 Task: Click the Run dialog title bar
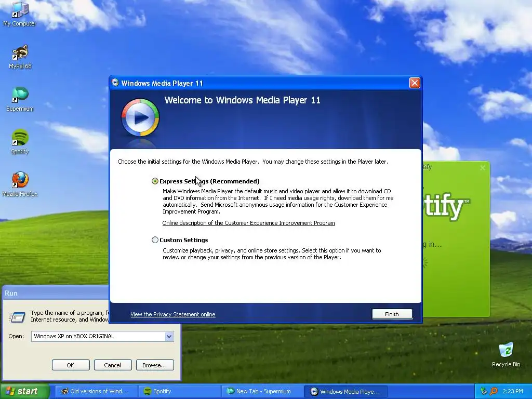[55, 293]
